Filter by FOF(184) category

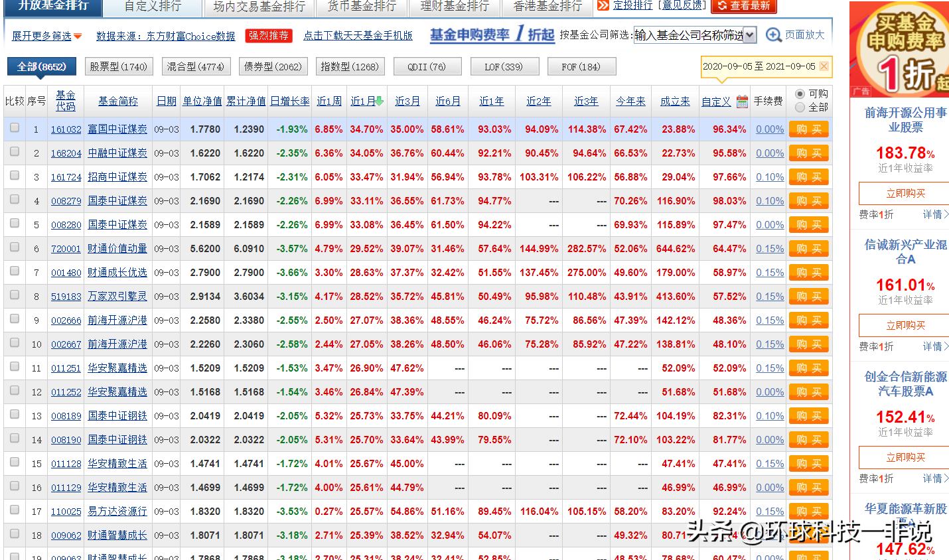click(x=581, y=66)
